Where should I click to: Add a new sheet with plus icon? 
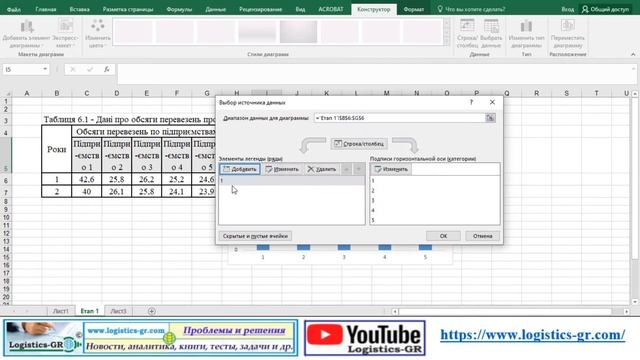(x=151, y=311)
